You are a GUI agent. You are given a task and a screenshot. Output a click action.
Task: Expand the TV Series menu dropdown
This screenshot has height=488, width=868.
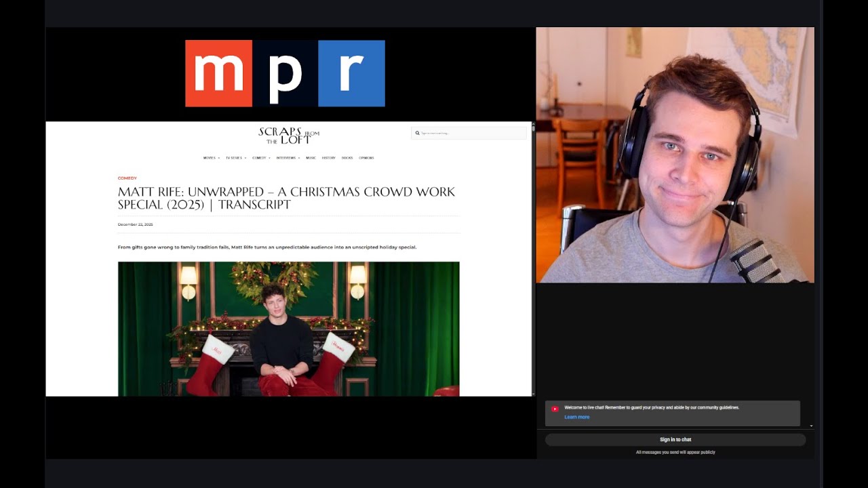pyautogui.click(x=235, y=158)
